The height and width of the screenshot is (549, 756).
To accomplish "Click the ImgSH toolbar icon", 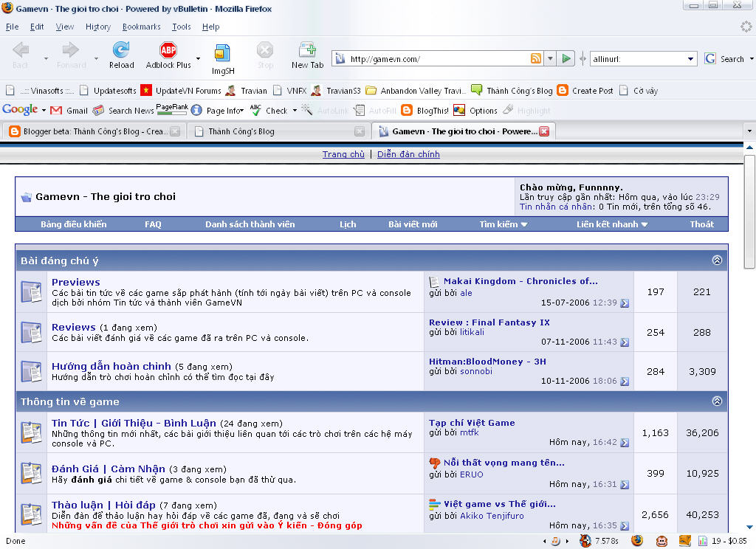I will tap(221, 53).
